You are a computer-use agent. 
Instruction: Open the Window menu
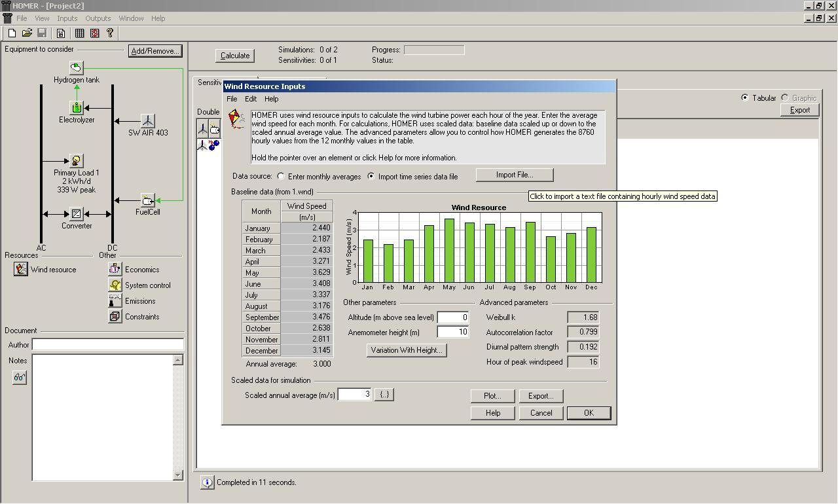[131, 18]
